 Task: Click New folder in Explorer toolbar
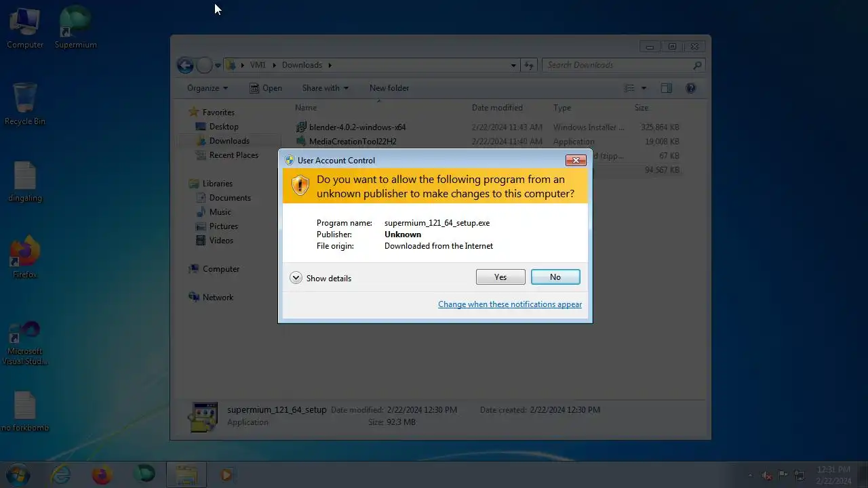[389, 88]
